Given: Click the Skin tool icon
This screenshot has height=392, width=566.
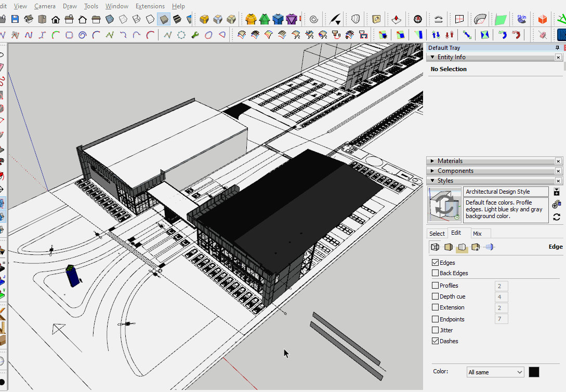Looking at the screenshot, I should (521, 19).
